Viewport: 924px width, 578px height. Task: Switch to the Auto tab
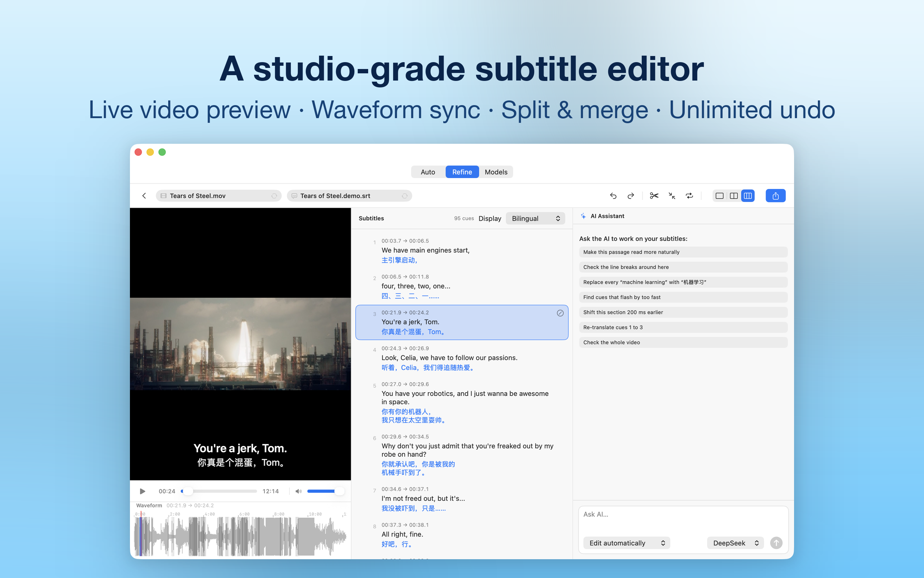428,172
